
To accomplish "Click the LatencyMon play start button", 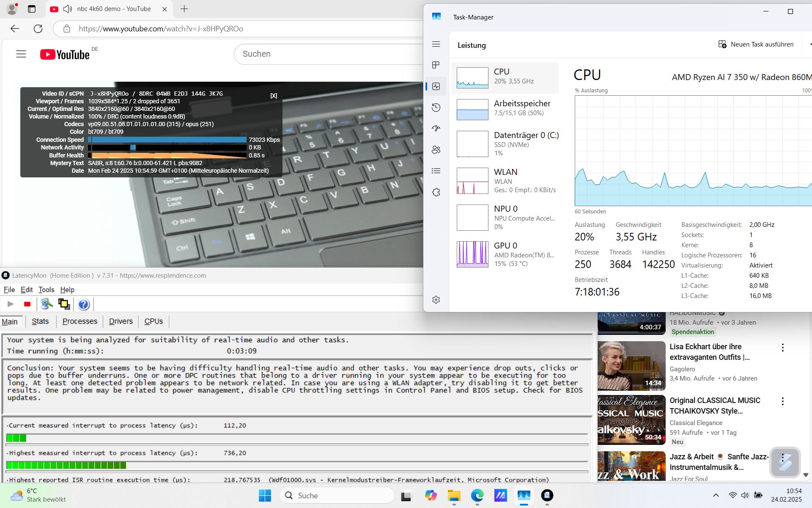I will coord(11,304).
